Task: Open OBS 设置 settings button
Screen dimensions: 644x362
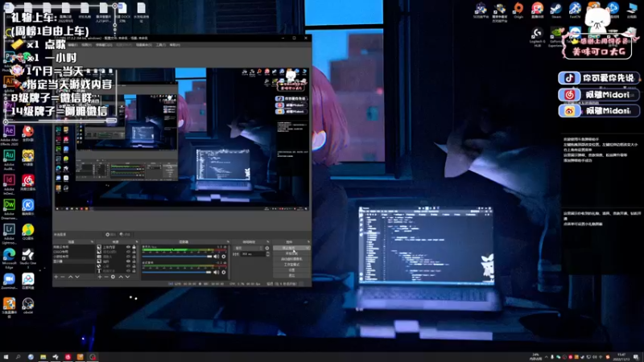Action: 291,270
